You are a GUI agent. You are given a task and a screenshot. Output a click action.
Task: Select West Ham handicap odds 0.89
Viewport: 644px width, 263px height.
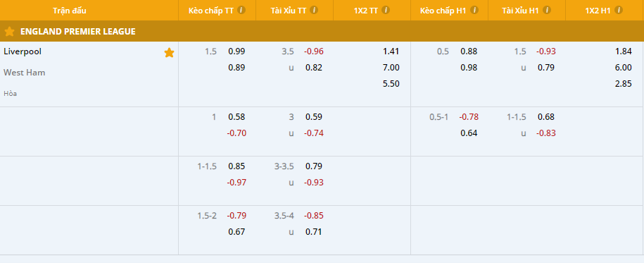coord(236,68)
